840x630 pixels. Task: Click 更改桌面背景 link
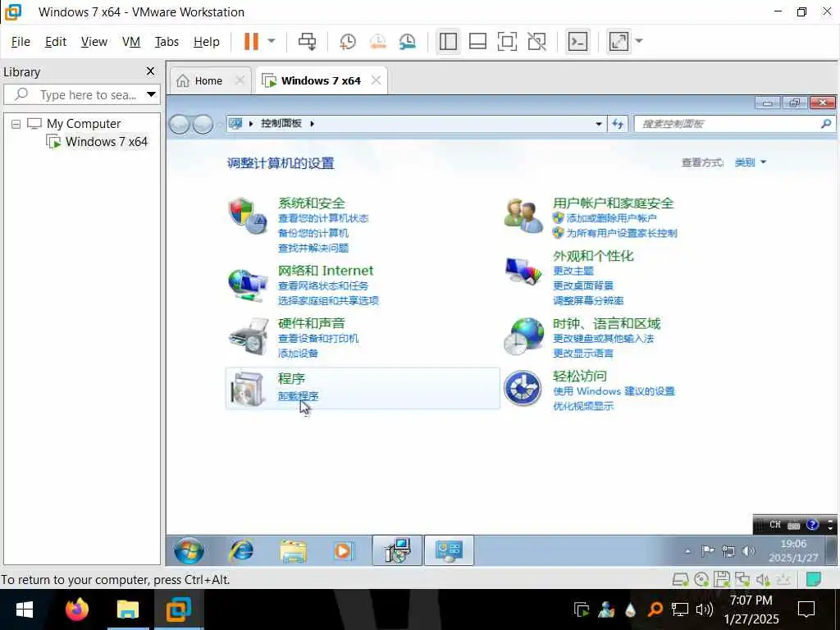point(583,285)
